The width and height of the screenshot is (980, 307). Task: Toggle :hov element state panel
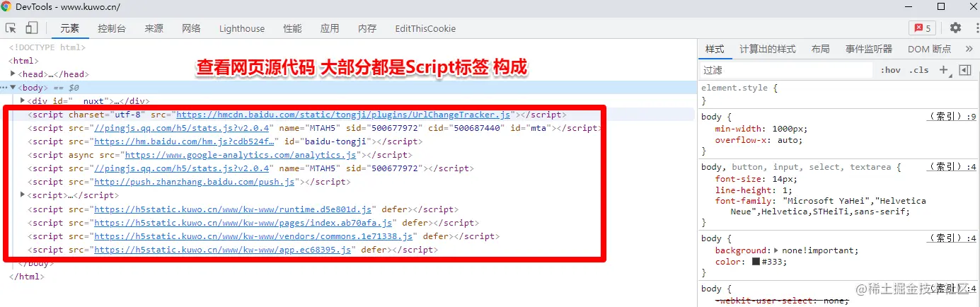[891, 70]
